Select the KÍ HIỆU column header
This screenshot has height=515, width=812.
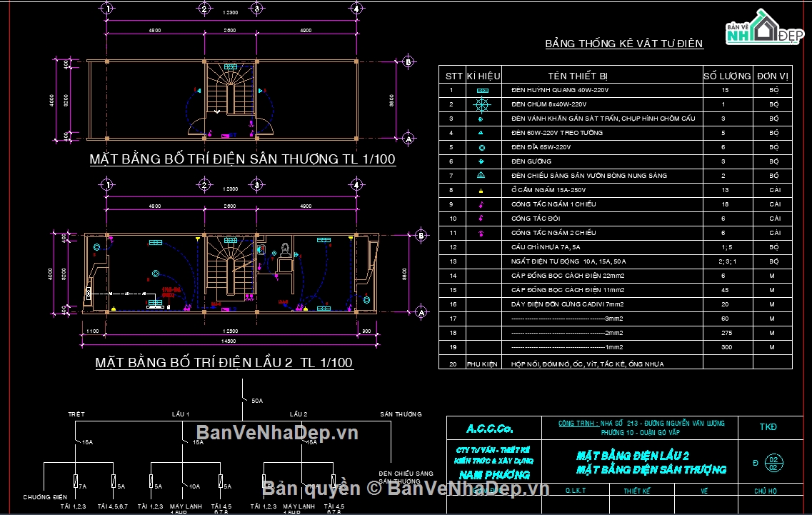(483, 76)
